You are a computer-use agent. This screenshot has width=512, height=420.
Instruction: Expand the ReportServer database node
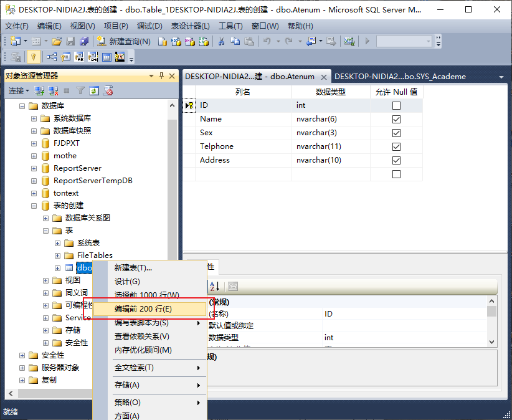click(34, 168)
